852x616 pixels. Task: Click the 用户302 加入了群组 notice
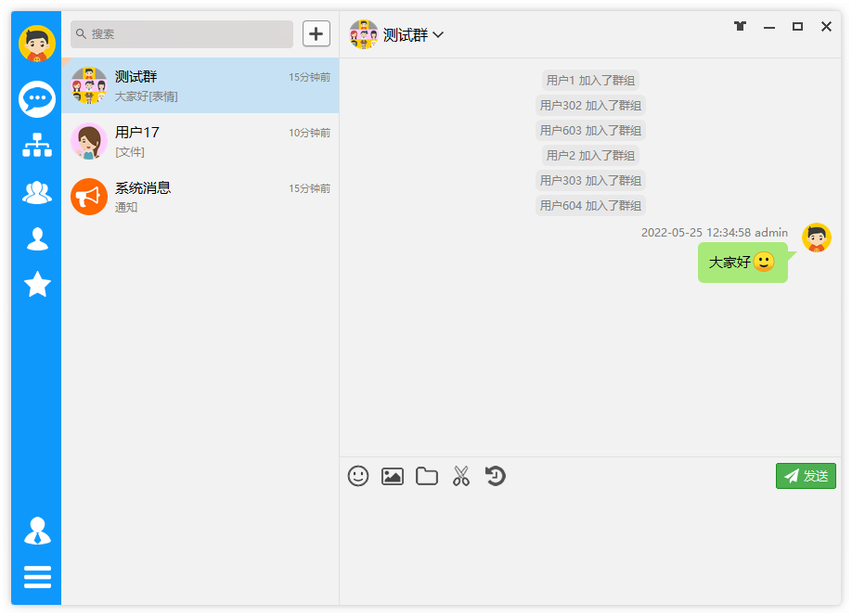(590, 106)
